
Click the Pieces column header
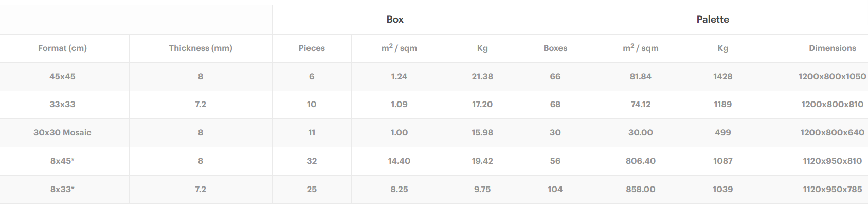click(x=312, y=48)
